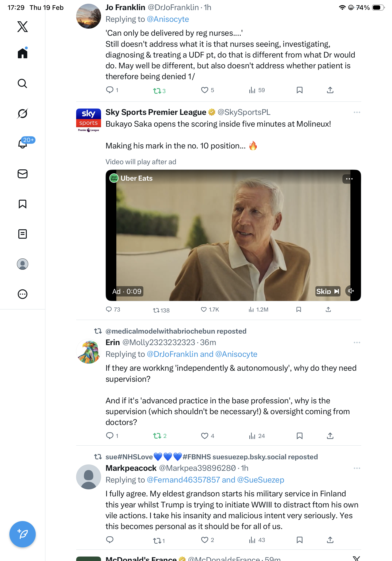Open three-dot menu on Sky Sports post
This screenshot has height=561, width=392.
[x=357, y=112]
